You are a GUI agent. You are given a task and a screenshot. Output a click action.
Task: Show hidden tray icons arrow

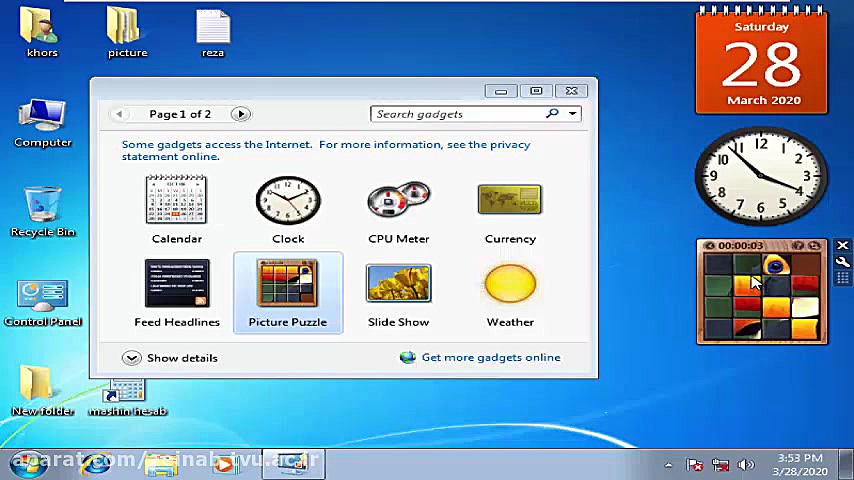[668, 465]
